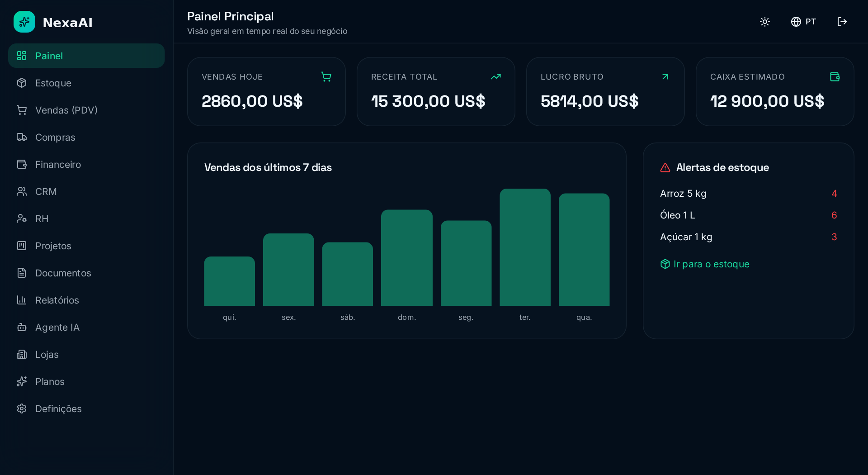Select CRM users icon in sidebar
The width and height of the screenshot is (868, 475).
(22, 191)
